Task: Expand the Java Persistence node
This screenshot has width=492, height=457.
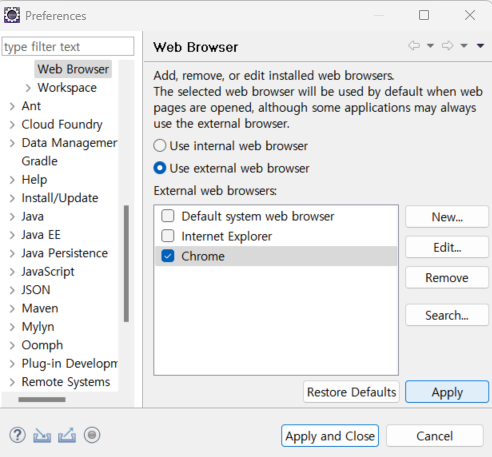Action: [12, 253]
